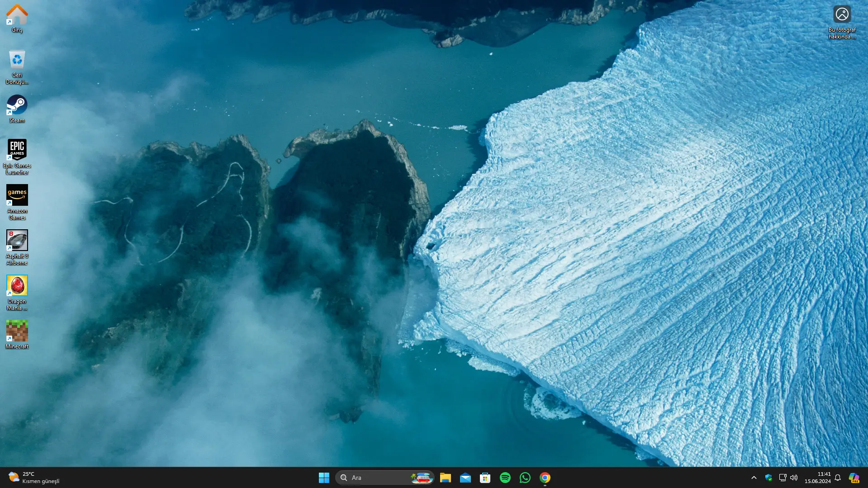Select the Amazon Games desktop icon
Screen dimensions: 868x488
[x=17, y=202]
